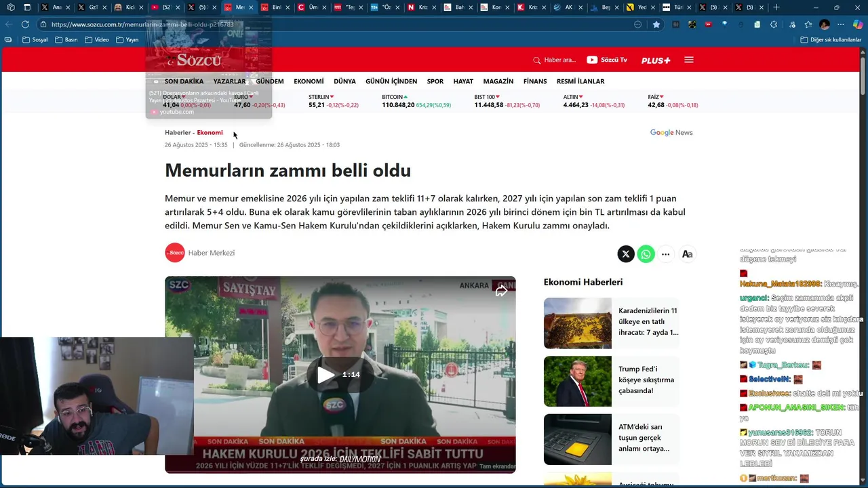The width and height of the screenshot is (868, 488).
Task: Open the Yayın bookmarks folder
Action: (x=127, y=39)
